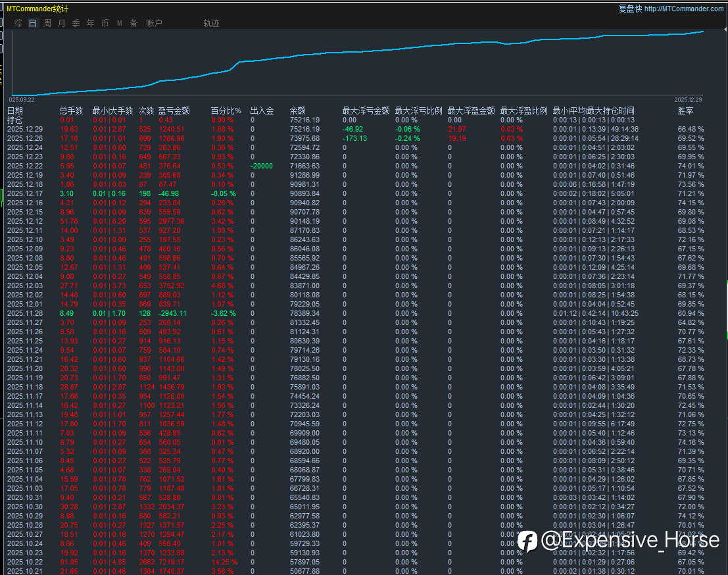Image resolution: width=728 pixels, height=575 pixels.
Task: Select the 账户 account tab
Action: click(x=154, y=23)
